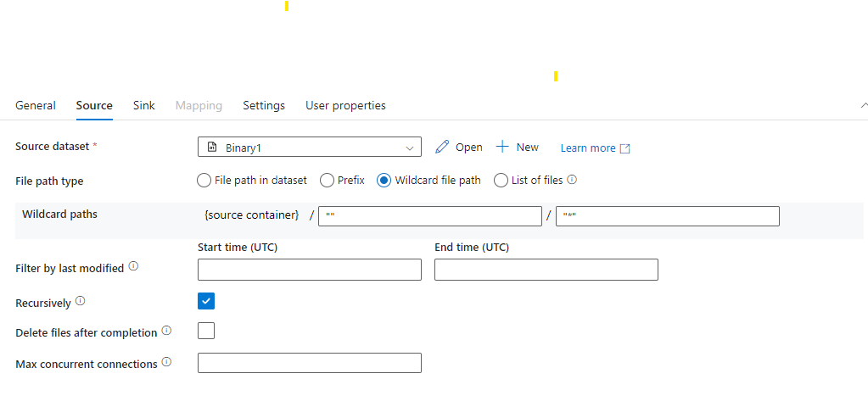The width and height of the screenshot is (868, 418).
Task: Click info icon beside Max concurrent connections
Action: (166, 362)
